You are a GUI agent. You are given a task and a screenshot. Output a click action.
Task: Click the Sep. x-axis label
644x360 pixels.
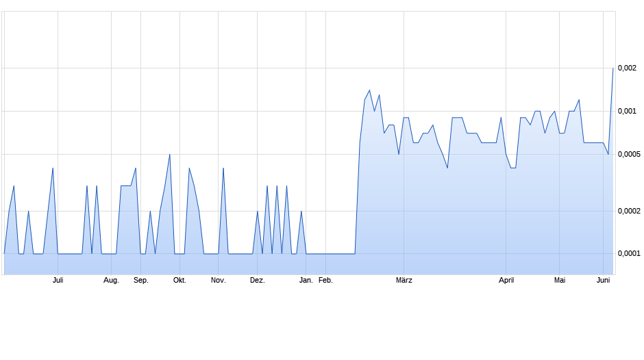pyautogui.click(x=141, y=281)
